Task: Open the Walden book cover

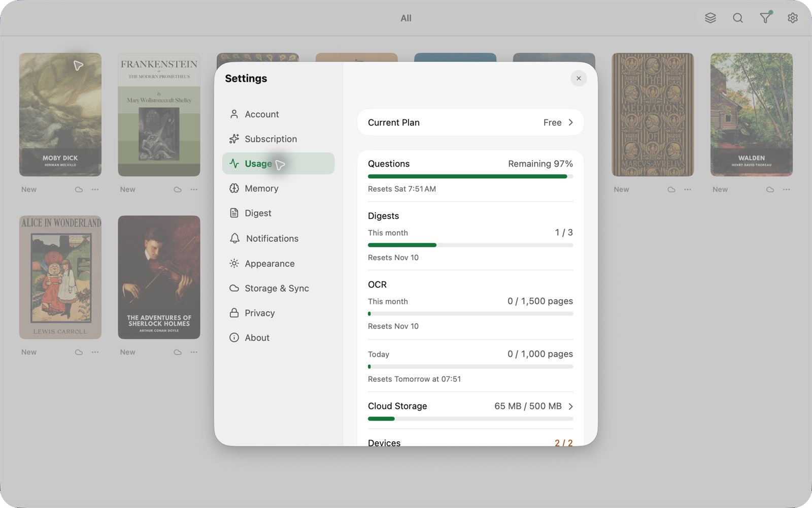Action: point(752,115)
